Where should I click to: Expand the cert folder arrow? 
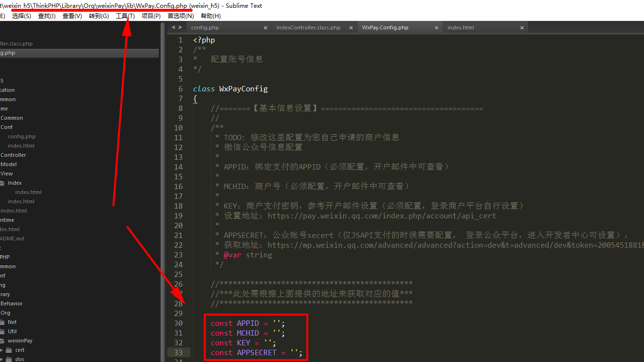coord(1,350)
